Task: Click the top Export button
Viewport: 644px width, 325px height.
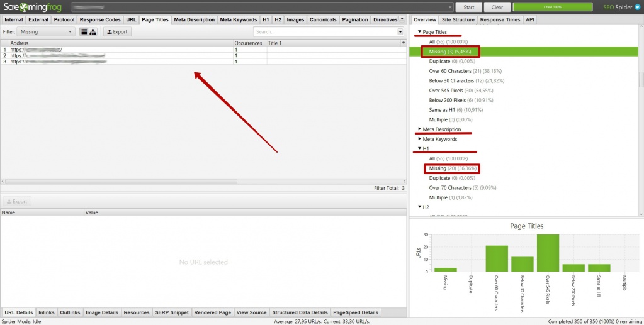Action: [117, 31]
